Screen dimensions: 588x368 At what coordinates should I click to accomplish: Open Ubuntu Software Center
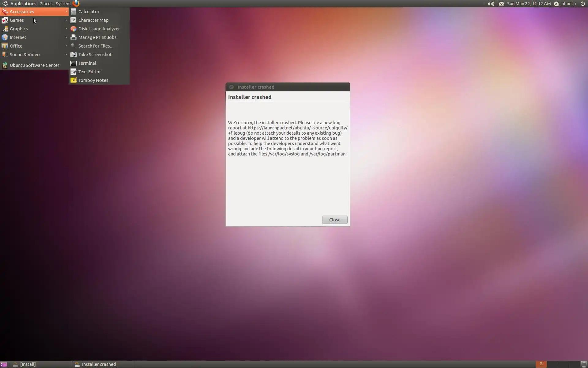pos(34,65)
